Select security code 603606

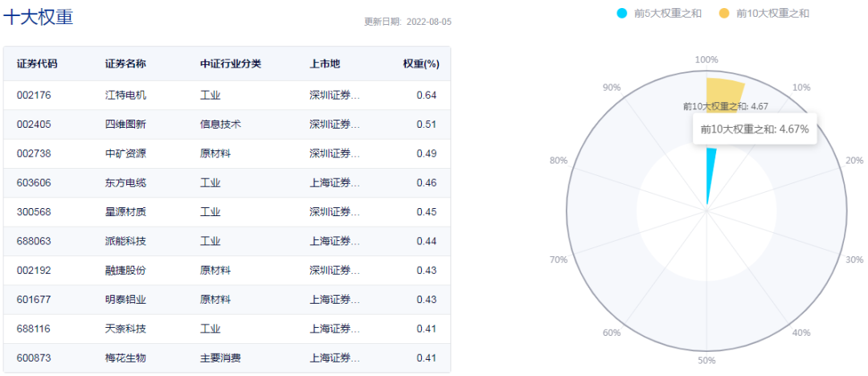(x=34, y=182)
